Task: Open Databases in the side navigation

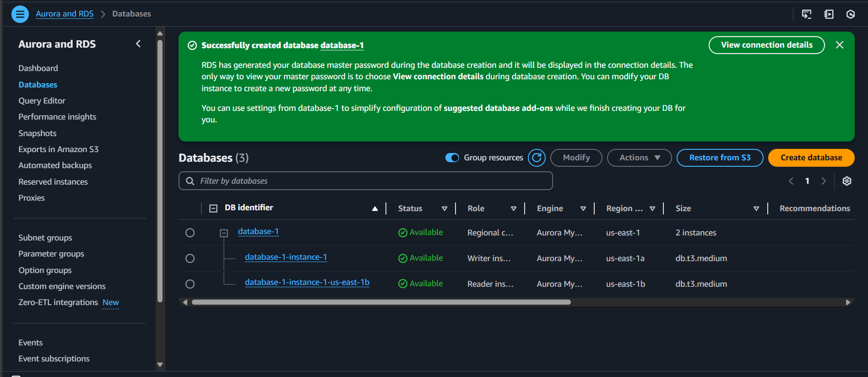Action: [38, 85]
